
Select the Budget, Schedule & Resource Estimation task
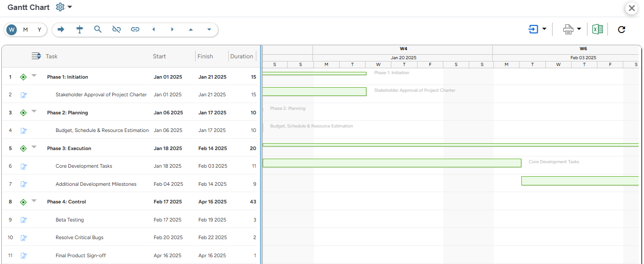coord(102,130)
